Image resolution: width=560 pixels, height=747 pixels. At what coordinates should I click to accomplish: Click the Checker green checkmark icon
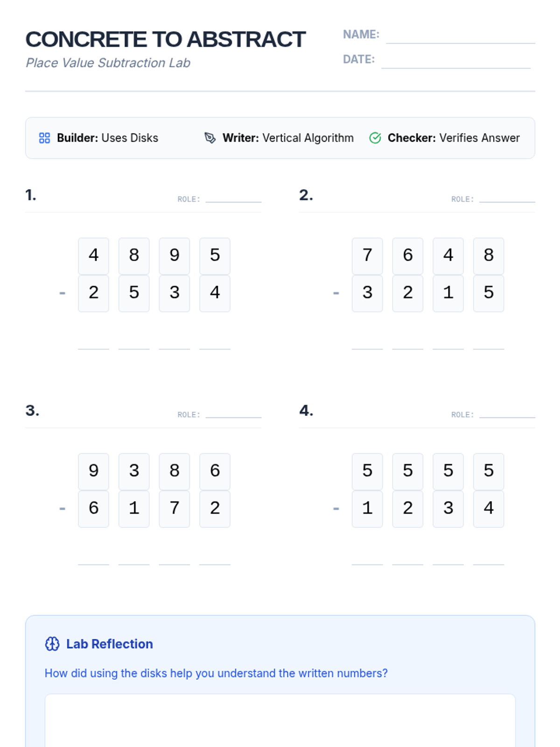[375, 138]
